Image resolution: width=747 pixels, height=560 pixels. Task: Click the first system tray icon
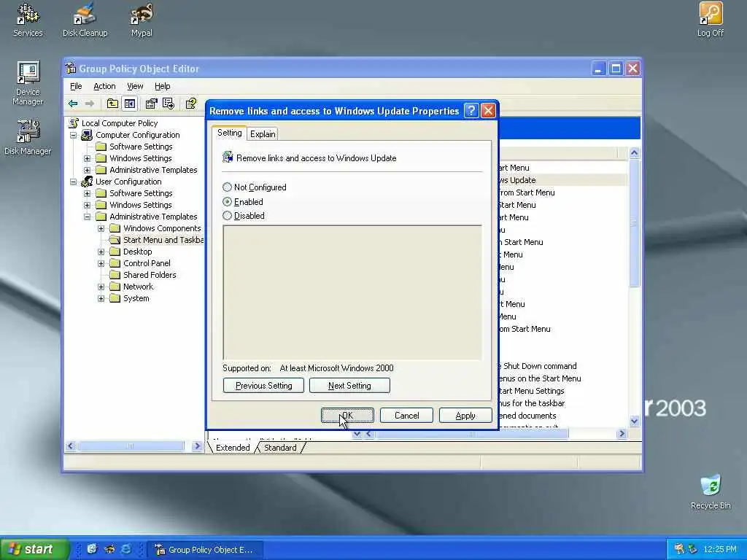click(679, 549)
